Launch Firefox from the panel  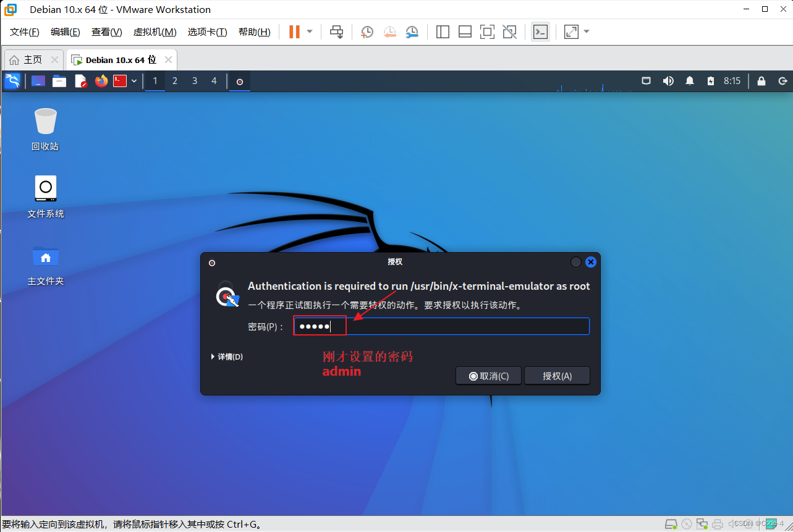click(x=101, y=81)
